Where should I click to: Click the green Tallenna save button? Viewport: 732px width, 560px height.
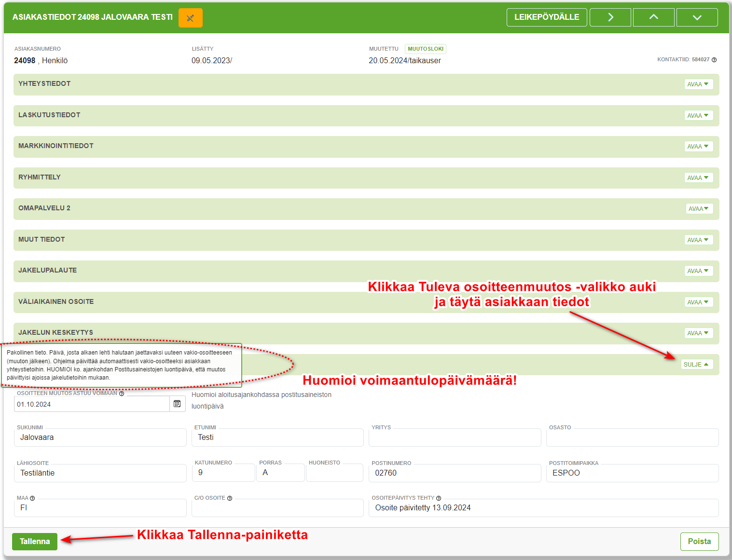pos(35,542)
